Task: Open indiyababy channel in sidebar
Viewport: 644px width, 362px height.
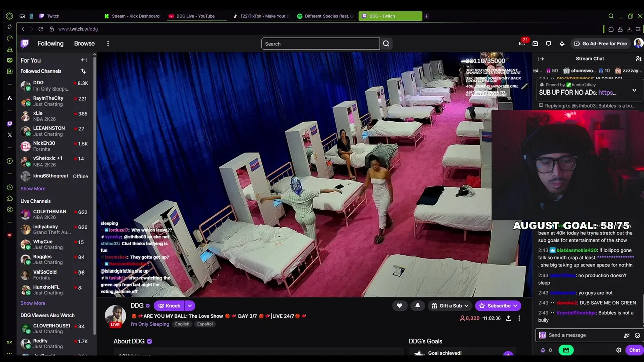Action: [x=54, y=230]
